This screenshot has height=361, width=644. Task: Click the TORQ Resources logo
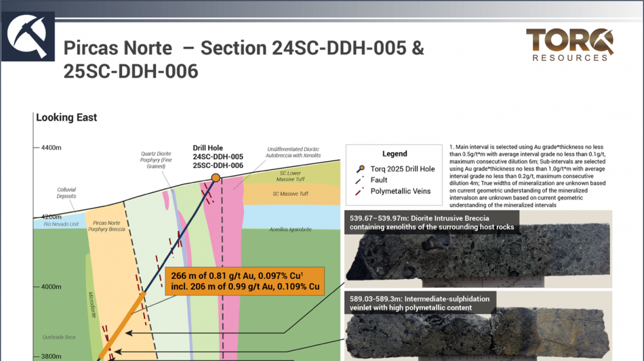[569, 45]
